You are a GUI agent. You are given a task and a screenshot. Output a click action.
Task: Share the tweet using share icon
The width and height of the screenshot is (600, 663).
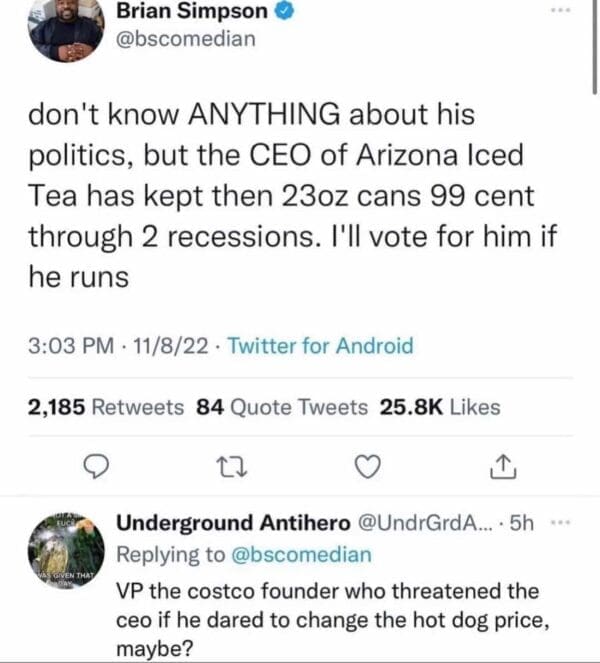tap(505, 465)
